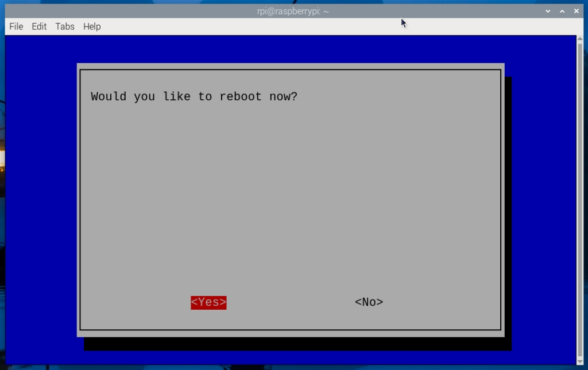Open the Edit menu
The image size is (588, 370).
tap(39, 26)
